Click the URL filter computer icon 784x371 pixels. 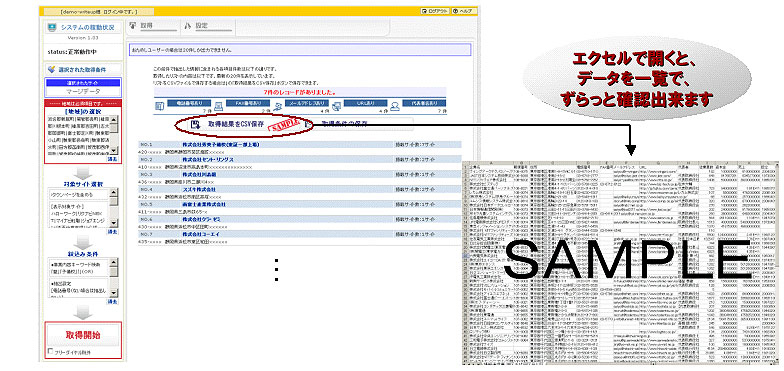(x=336, y=106)
